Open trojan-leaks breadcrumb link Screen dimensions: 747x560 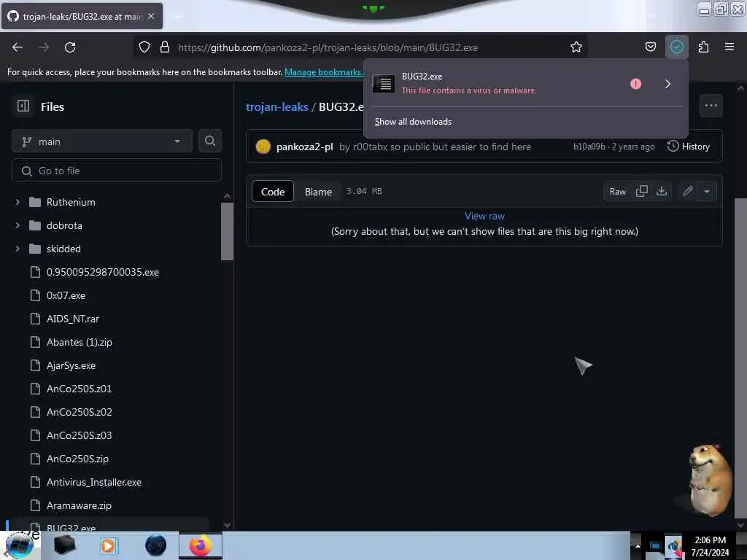[x=276, y=106]
